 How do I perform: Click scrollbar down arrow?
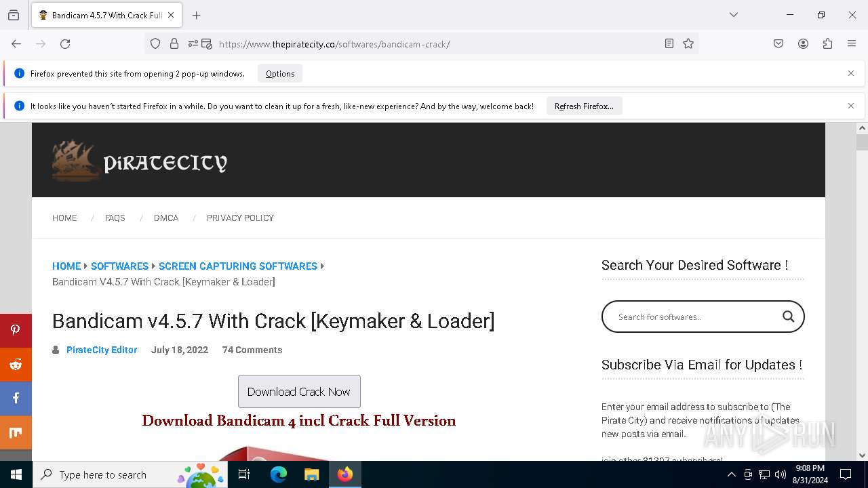pyautogui.click(x=862, y=455)
